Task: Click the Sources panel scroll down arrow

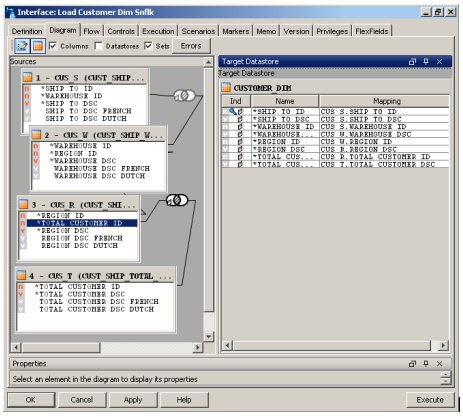Action: (x=208, y=336)
